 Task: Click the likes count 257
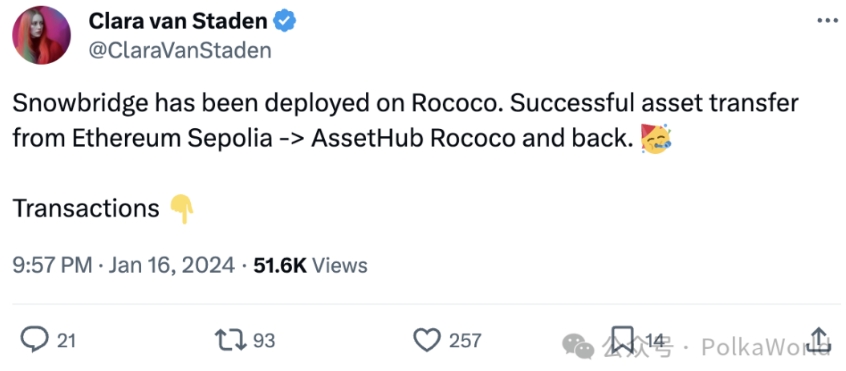pos(465,340)
